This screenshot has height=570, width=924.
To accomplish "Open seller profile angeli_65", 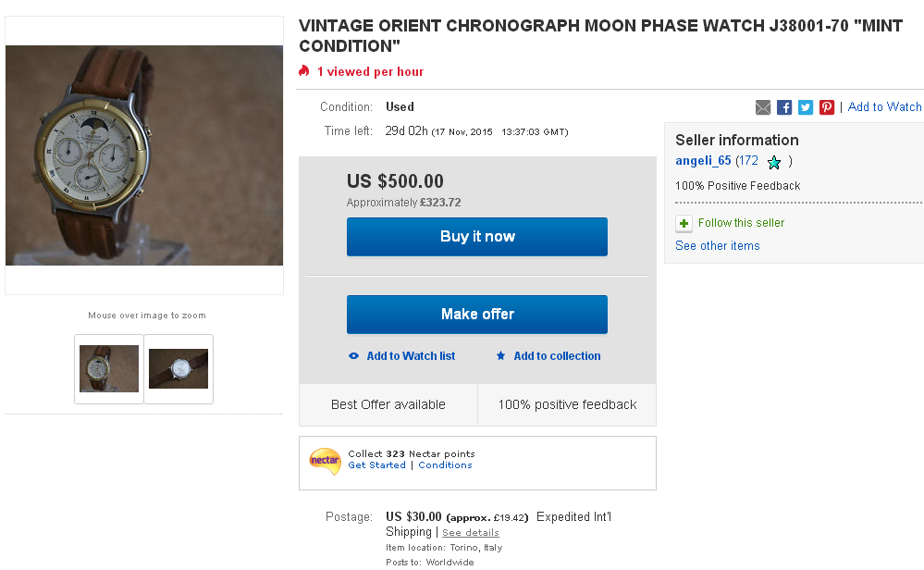I will tap(703, 161).
